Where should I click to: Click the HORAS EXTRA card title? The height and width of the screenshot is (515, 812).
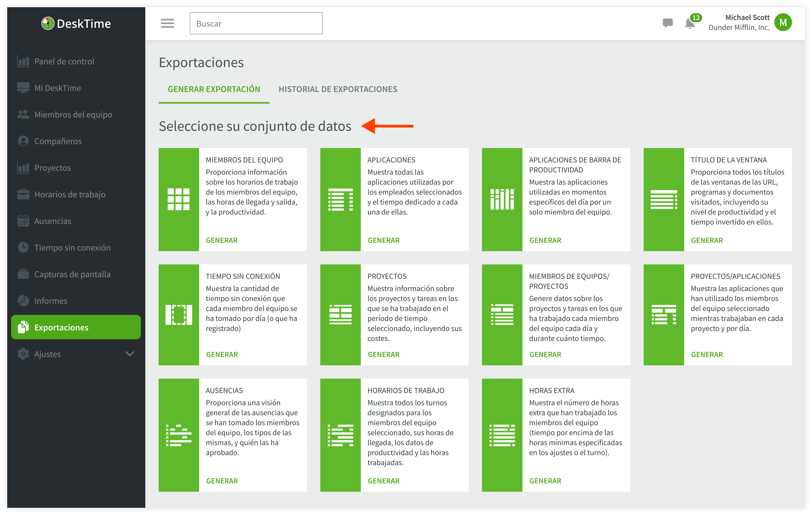pos(551,391)
